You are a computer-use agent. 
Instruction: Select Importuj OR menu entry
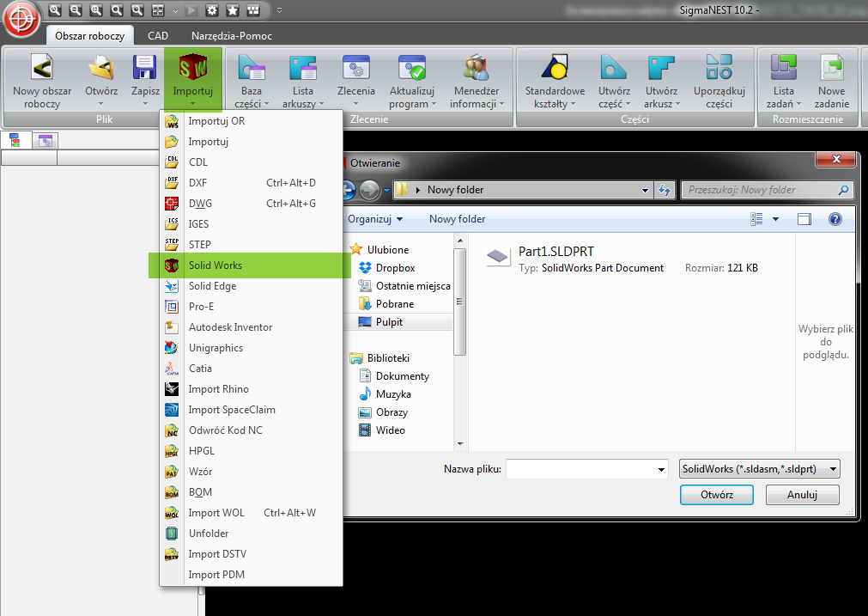[252, 121]
